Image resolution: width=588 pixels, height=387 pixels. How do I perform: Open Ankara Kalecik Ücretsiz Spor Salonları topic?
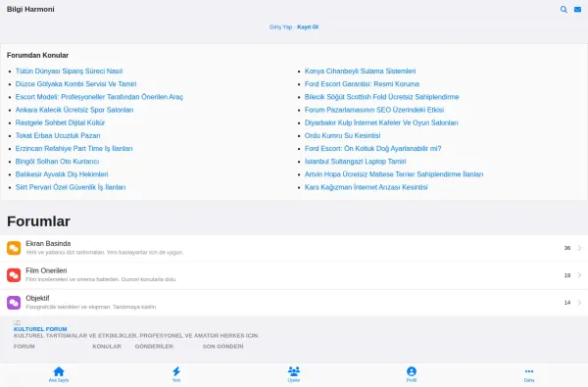point(74,110)
